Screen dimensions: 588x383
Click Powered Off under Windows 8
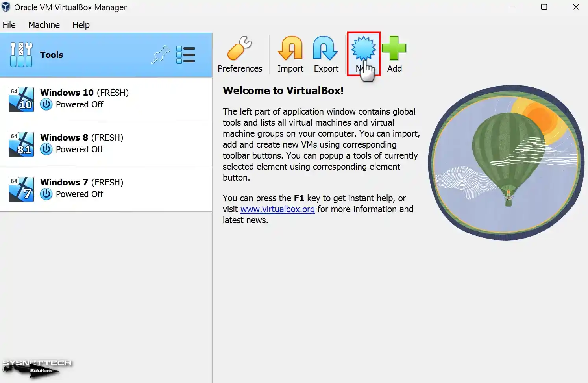[80, 149]
